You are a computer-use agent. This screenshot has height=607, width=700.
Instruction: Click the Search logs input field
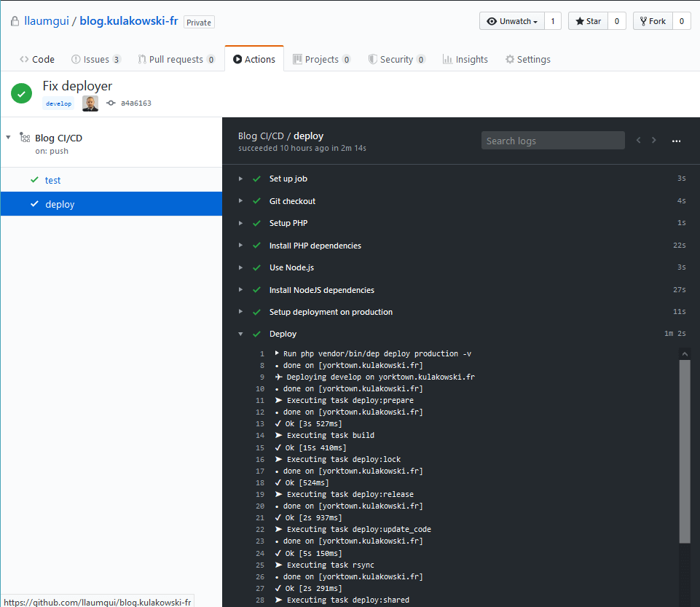[553, 141]
